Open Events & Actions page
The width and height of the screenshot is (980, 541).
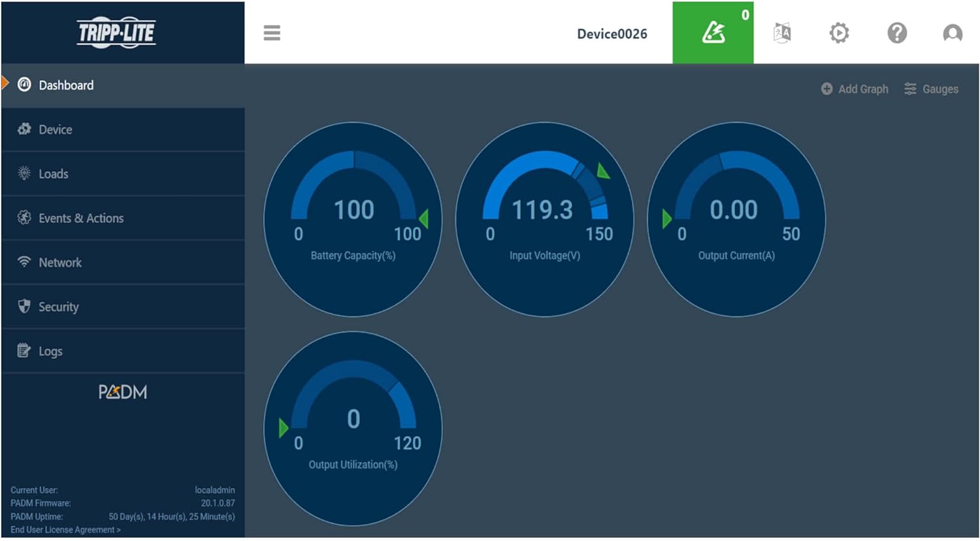(x=81, y=218)
